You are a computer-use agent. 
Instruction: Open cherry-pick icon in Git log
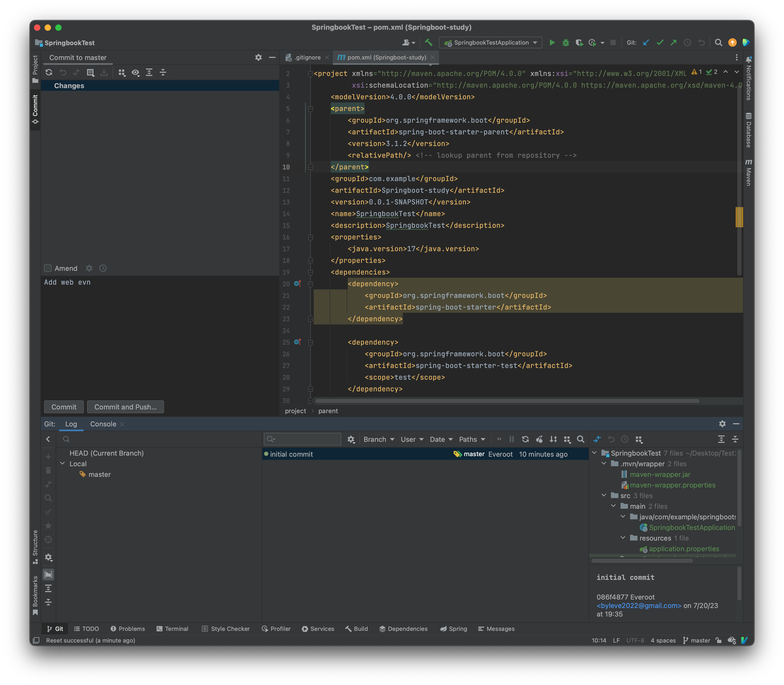tap(539, 439)
